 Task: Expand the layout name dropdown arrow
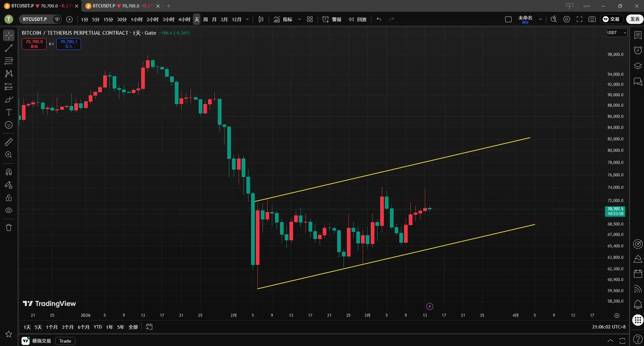click(540, 19)
